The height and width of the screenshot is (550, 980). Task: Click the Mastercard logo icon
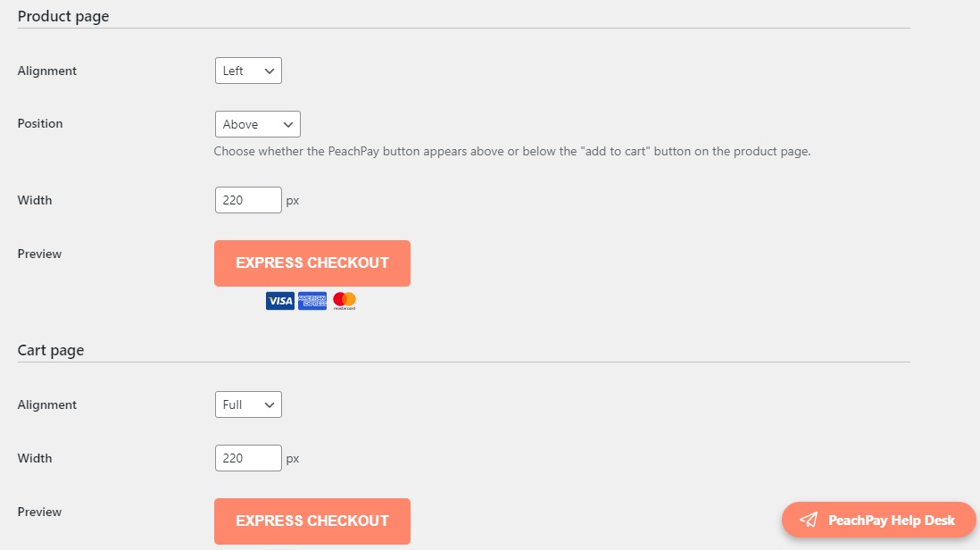click(x=345, y=301)
